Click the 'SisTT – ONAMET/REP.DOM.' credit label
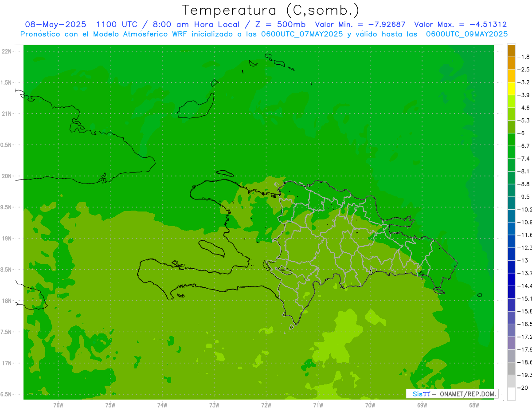Image resolution: width=532 pixels, height=411 pixels. pos(452,394)
